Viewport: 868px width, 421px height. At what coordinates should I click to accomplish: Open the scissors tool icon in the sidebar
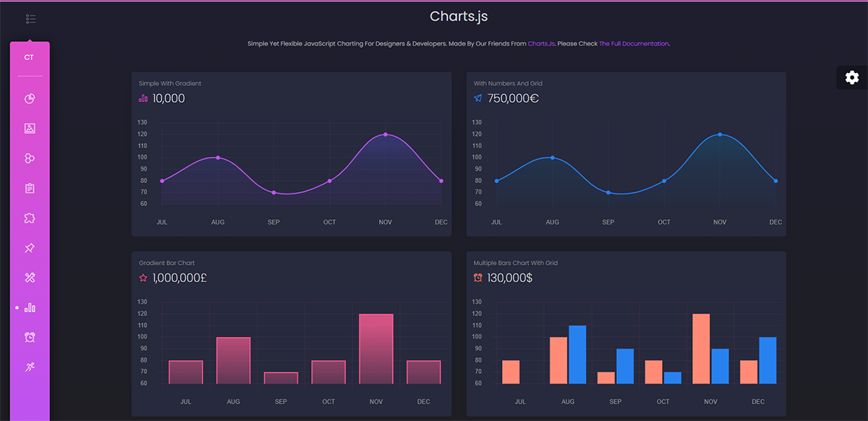(x=30, y=277)
